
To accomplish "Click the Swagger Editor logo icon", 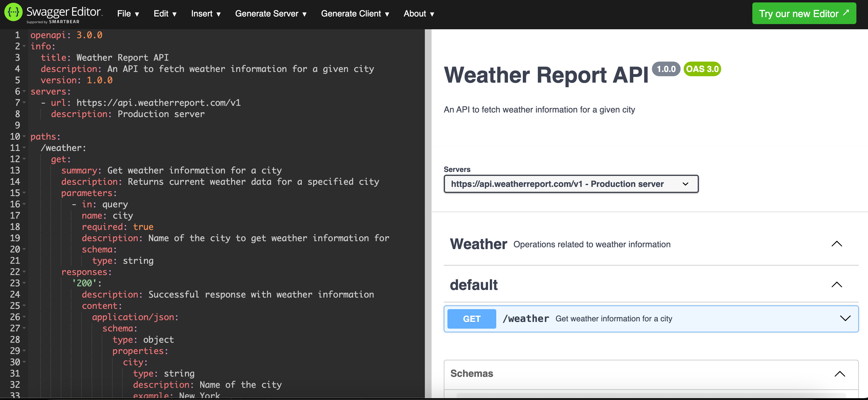I will 13,12.
